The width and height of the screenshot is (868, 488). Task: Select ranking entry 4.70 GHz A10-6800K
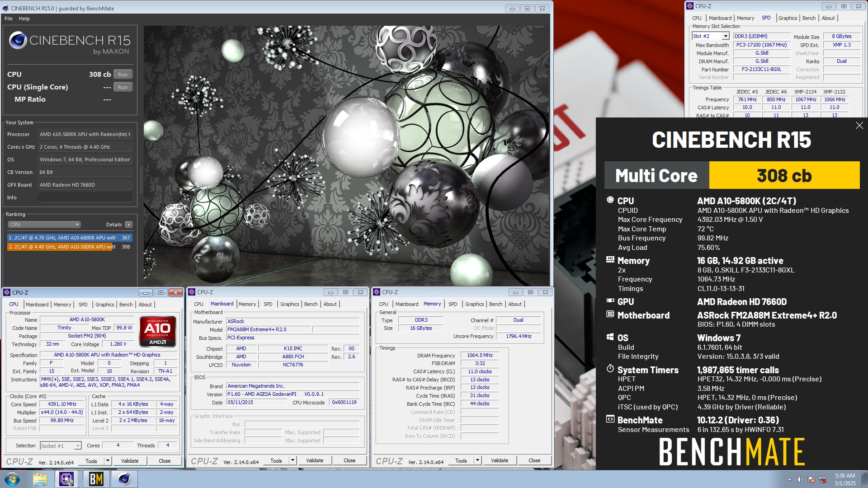(x=70, y=238)
